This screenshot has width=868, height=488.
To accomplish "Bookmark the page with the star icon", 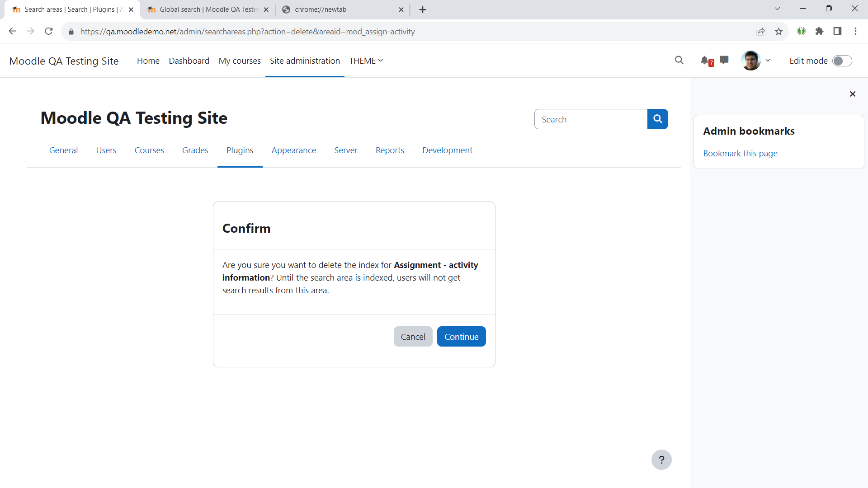I will tap(778, 31).
